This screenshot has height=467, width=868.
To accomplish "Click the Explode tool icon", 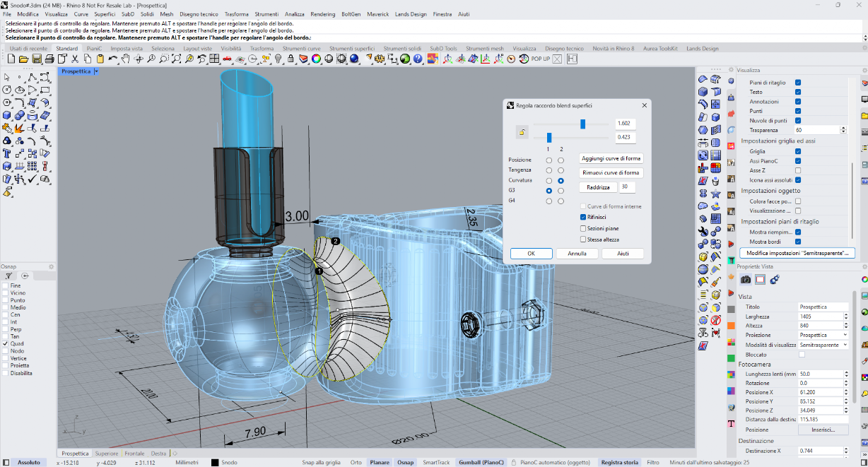I will [x=20, y=129].
